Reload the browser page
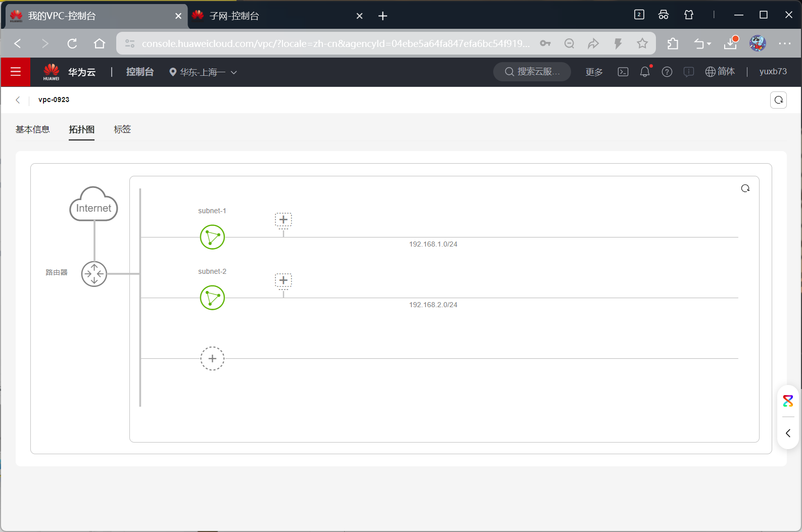 pyautogui.click(x=72, y=43)
